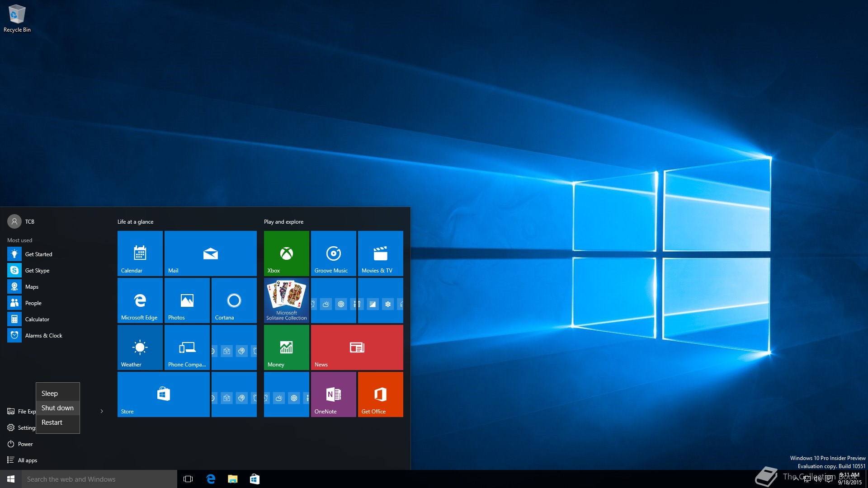
Task: Click the Search the web and Windows box
Action: click(x=99, y=479)
